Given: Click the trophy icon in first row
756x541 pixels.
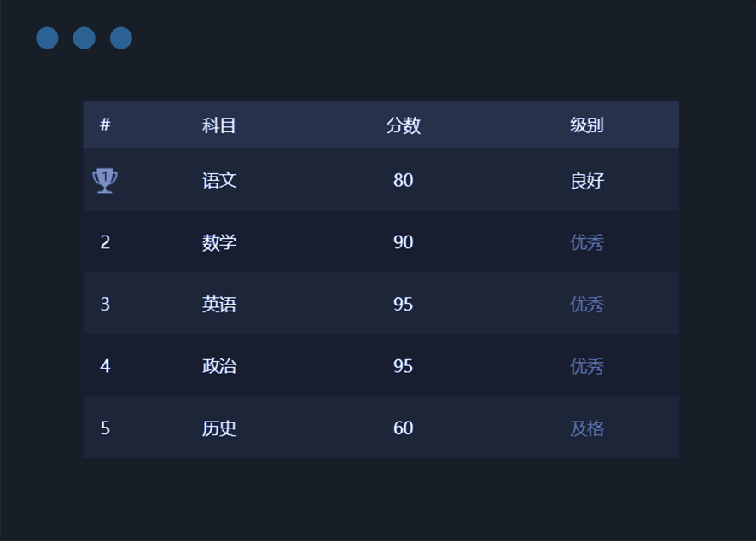Looking at the screenshot, I should (x=105, y=180).
